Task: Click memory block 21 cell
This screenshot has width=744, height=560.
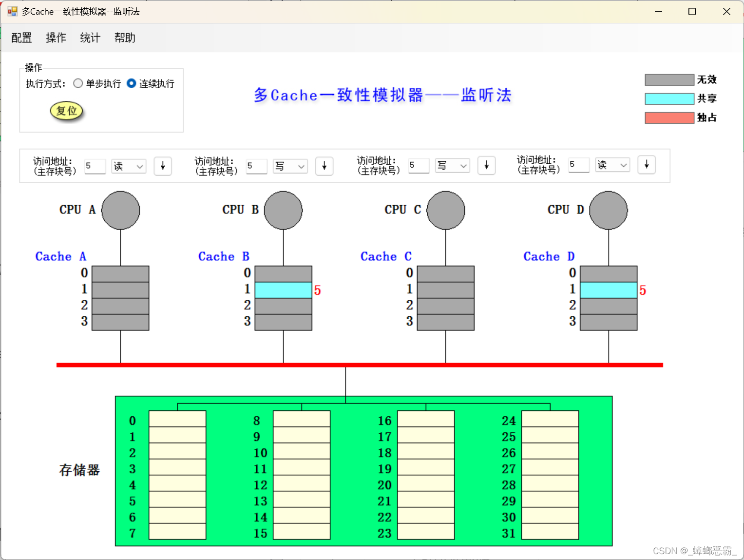Action: pyautogui.click(x=426, y=499)
